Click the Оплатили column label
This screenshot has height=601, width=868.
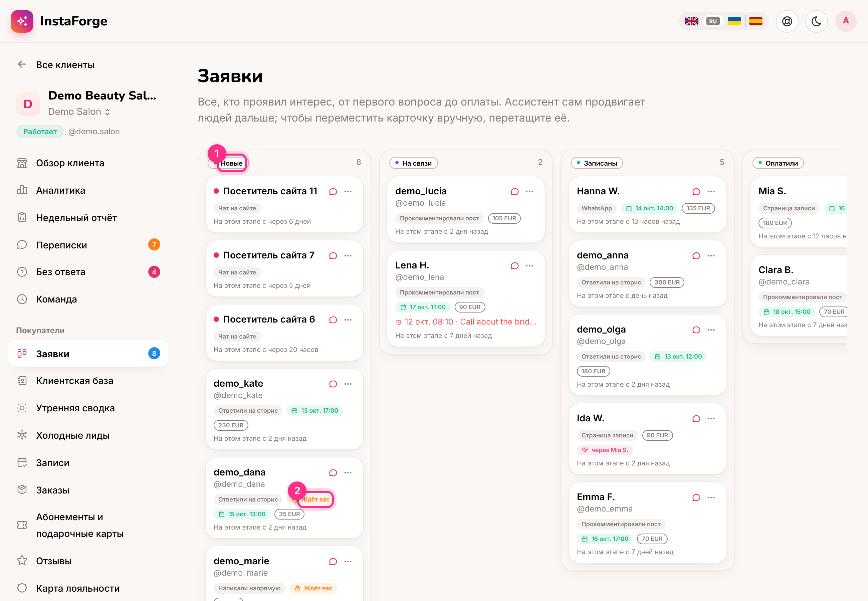tap(778, 163)
